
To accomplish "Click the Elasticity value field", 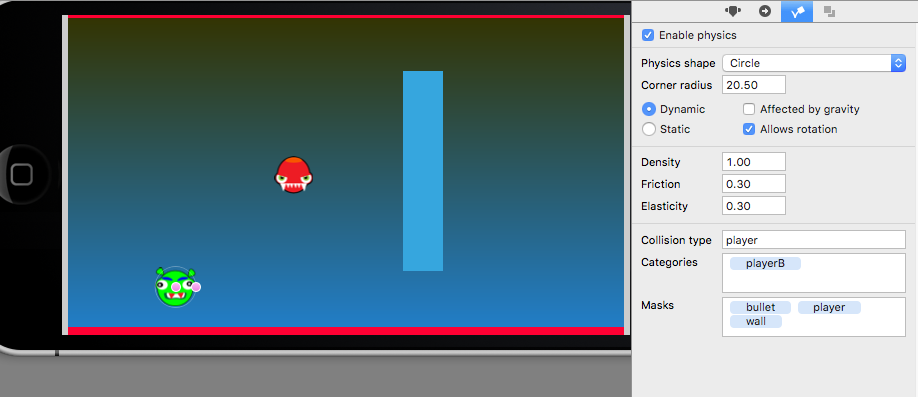I will 753,206.
